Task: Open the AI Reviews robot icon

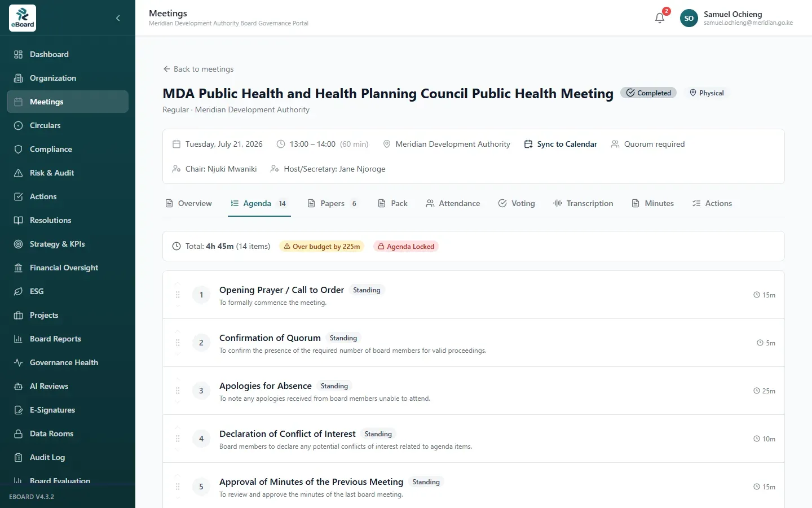Action: click(x=19, y=386)
